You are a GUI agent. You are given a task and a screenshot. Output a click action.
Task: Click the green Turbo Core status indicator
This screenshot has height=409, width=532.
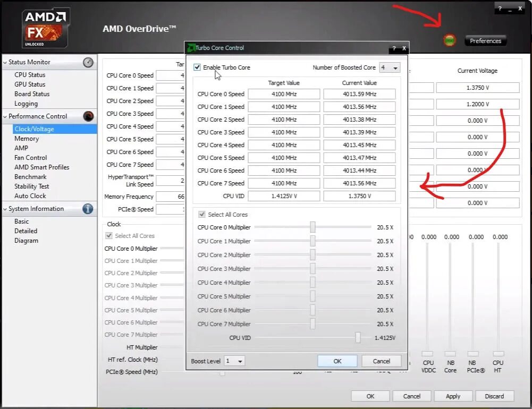click(450, 40)
